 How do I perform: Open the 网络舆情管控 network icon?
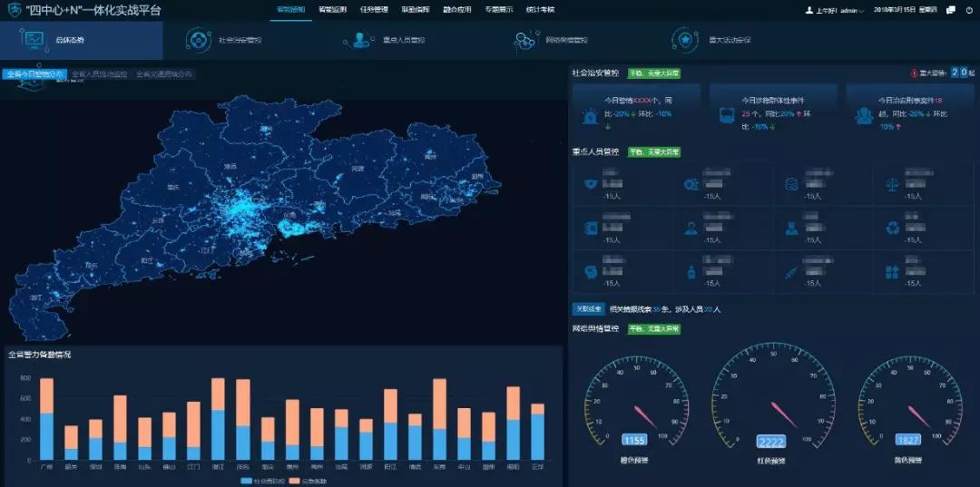[524, 40]
